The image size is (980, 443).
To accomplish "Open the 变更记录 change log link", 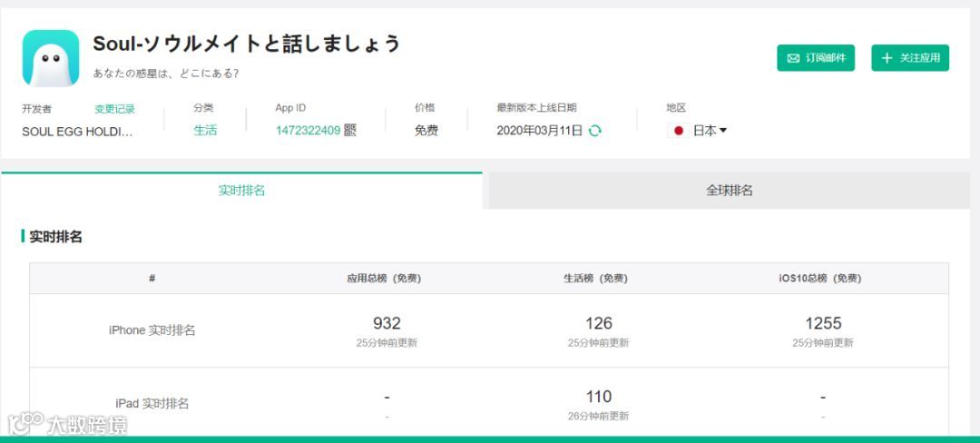I will [x=115, y=109].
